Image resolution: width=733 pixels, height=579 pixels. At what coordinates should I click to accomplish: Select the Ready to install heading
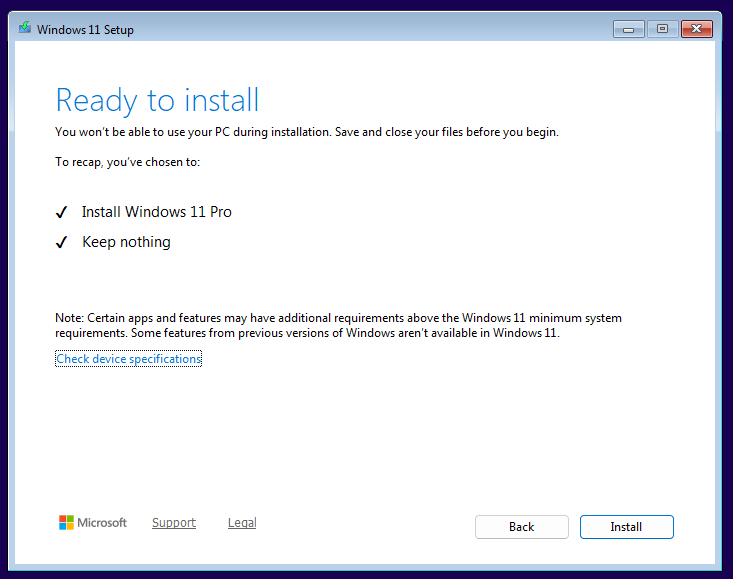coord(157,100)
